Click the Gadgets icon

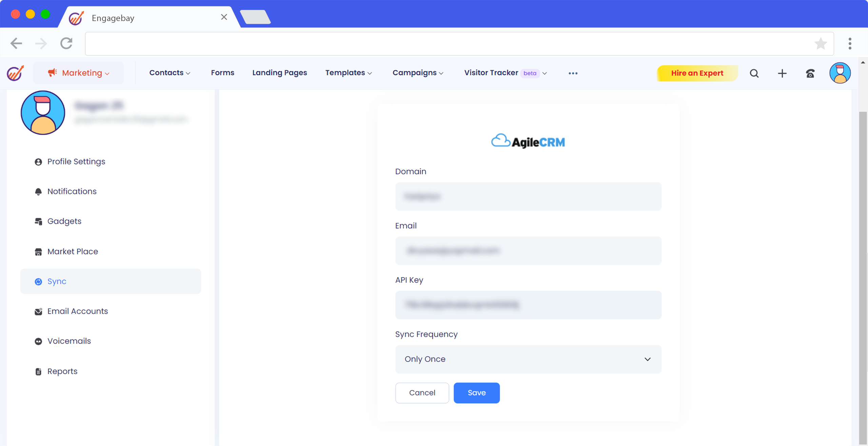pyautogui.click(x=38, y=221)
